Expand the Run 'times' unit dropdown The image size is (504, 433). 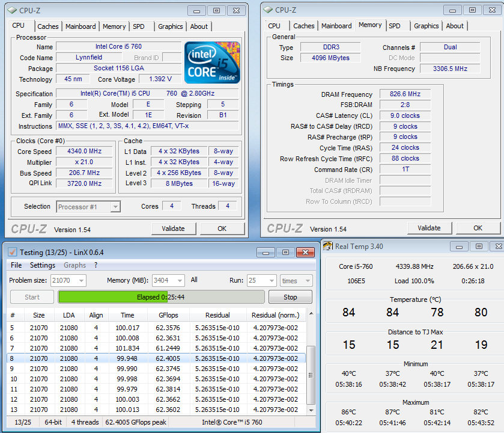[308, 281]
